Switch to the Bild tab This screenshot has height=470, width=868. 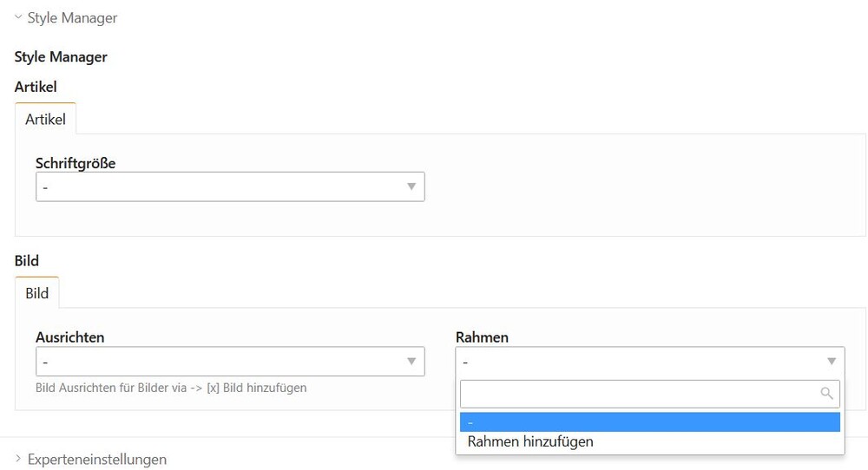pyautogui.click(x=37, y=293)
